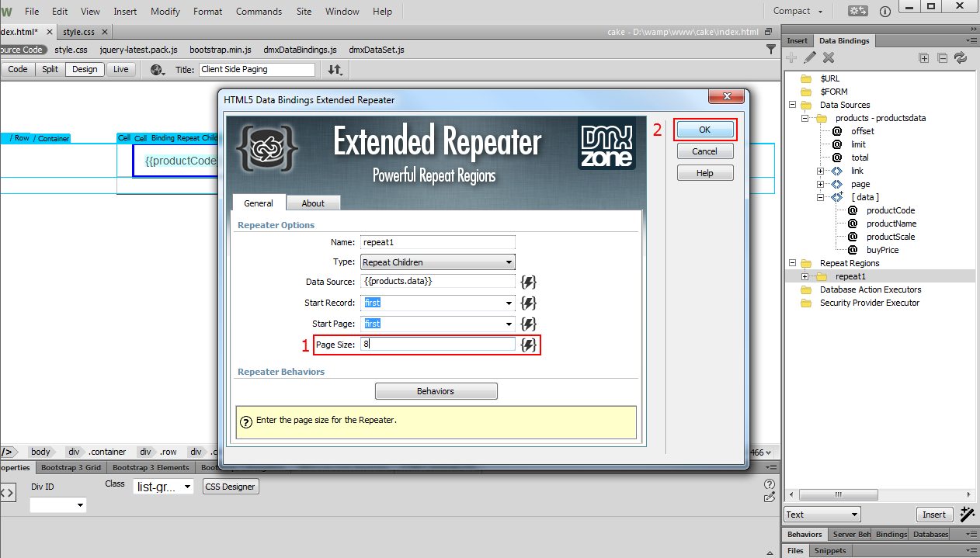The height and width of the screenshot is (558, 980).
Task: Expand the page node in Data Bindings
Action: point(821,184)
